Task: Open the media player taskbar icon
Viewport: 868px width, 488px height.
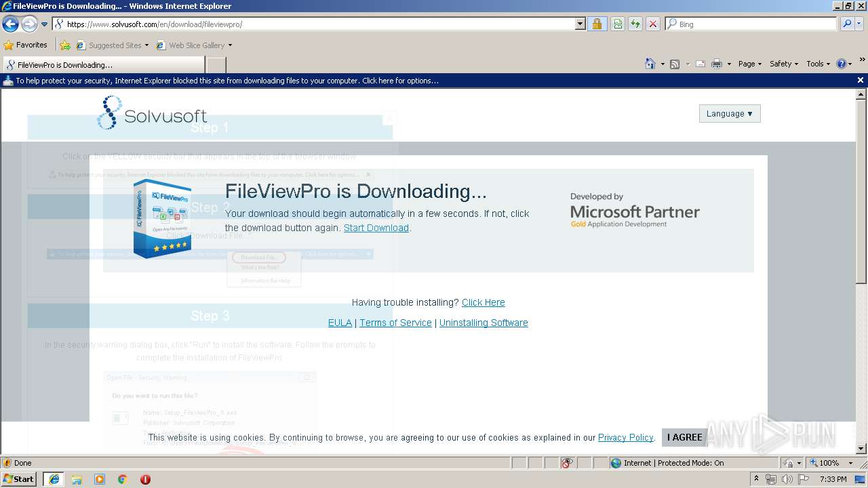Action: point(100,479)
